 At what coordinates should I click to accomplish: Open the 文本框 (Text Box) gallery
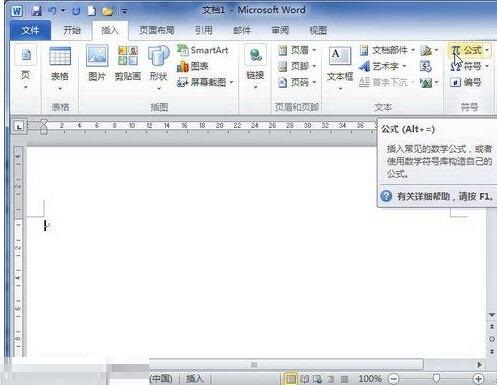click(x=340, y=68)
